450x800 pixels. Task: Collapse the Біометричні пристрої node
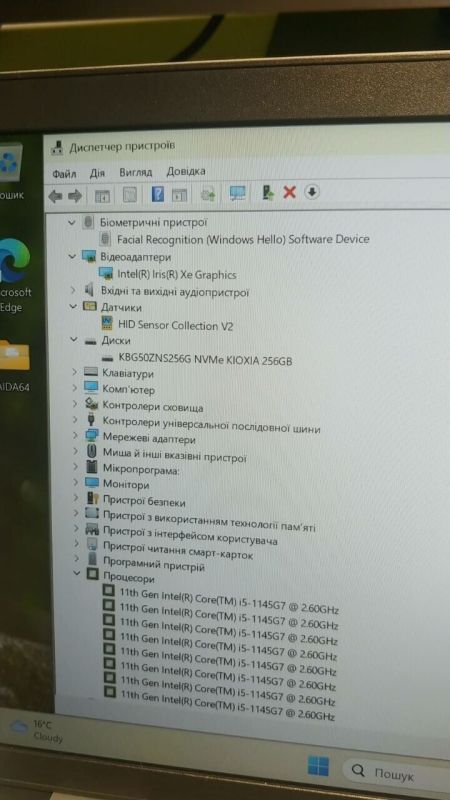coord(71,222)
